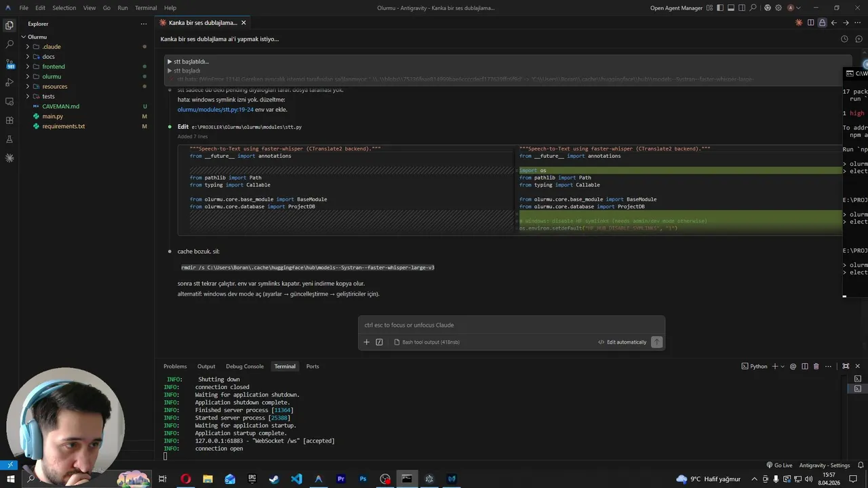Toggle the editor group lock icon
Screen dimensions: 868x488
(822, 22)
